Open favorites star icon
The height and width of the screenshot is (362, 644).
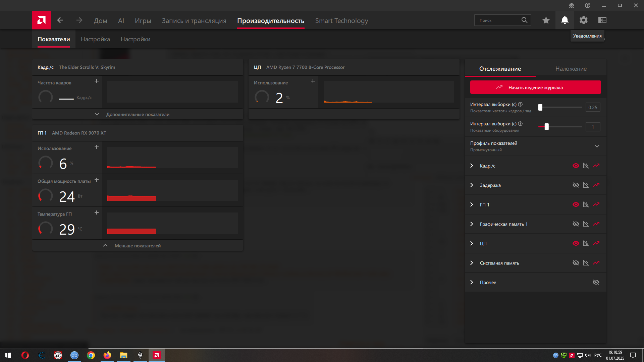546,20
